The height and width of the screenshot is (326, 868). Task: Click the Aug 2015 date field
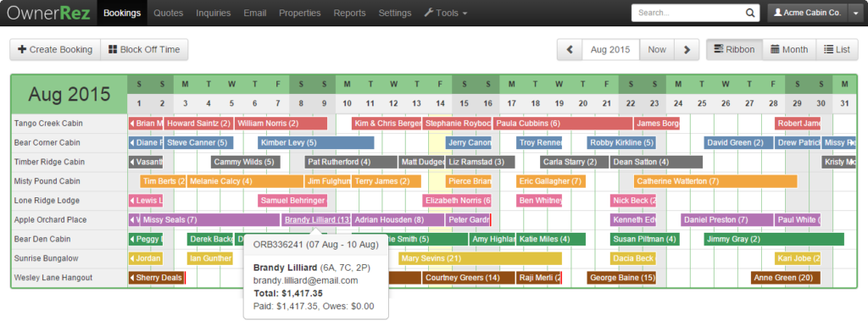pyautogui.click(x=610, y=50)
